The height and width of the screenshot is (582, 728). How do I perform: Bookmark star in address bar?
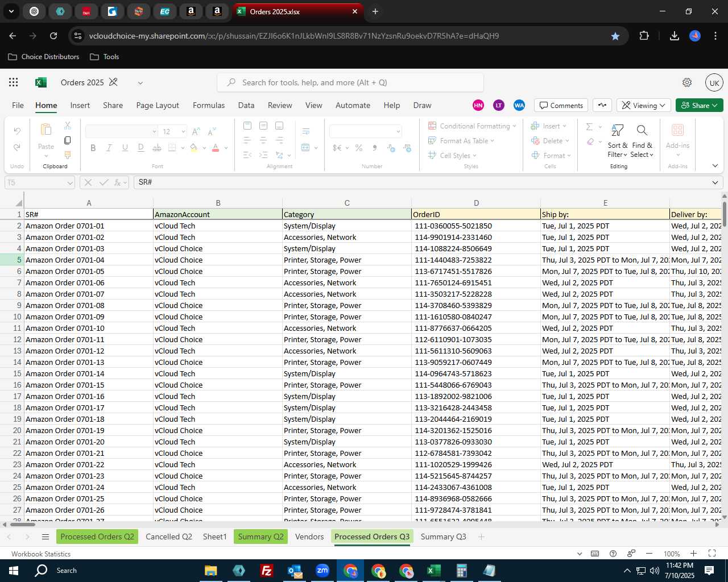(615, 36)
